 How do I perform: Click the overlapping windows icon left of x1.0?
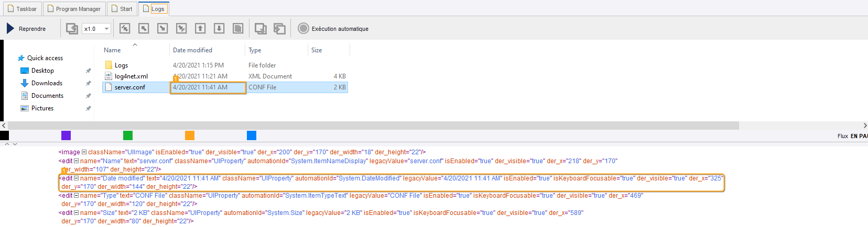point(72,29)
